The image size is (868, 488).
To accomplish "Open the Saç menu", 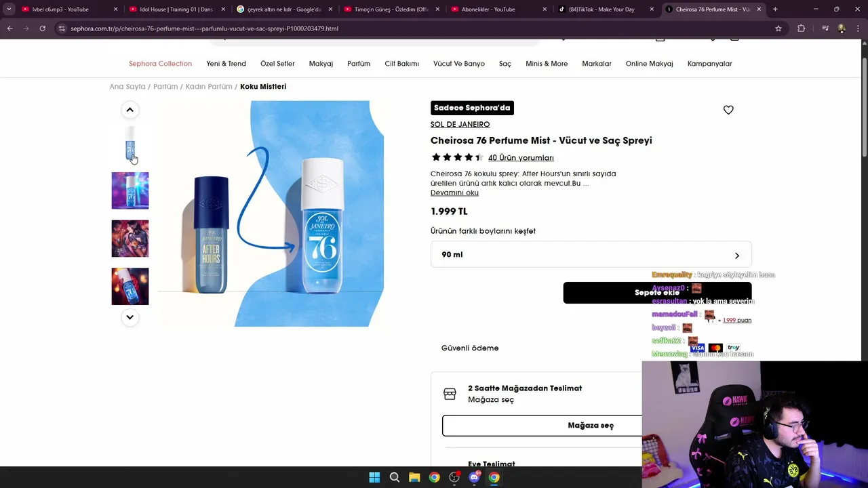I will (x=505, y=64).
